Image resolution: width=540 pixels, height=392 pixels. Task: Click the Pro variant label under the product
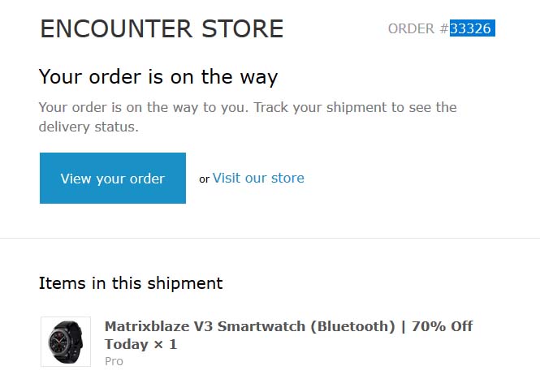coord(114,361)
